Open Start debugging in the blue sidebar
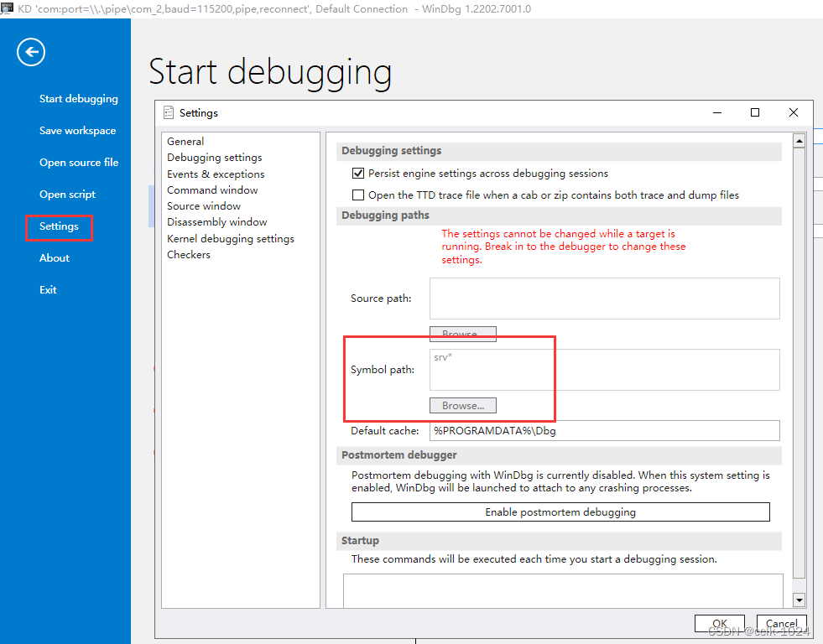The width and height of the screenshot is (823, 644). click(x=79, y=99)
